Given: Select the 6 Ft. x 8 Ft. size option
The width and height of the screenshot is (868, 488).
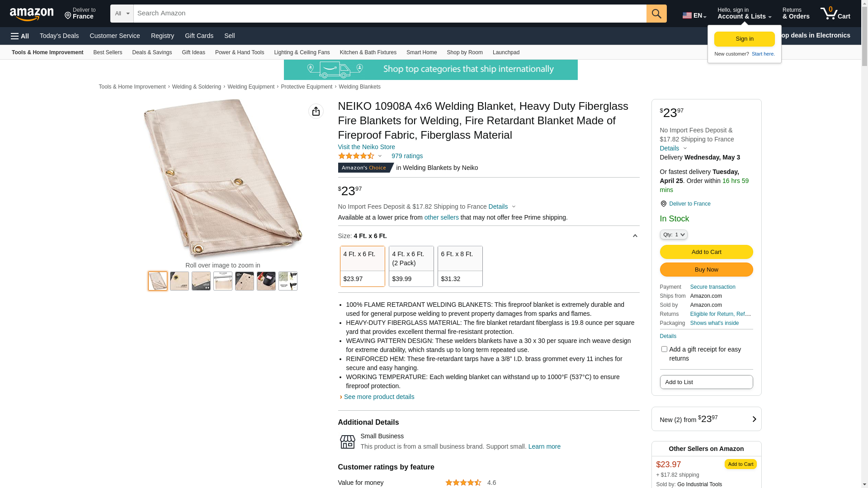Looking at the screenshot, I should click(460, 266).
